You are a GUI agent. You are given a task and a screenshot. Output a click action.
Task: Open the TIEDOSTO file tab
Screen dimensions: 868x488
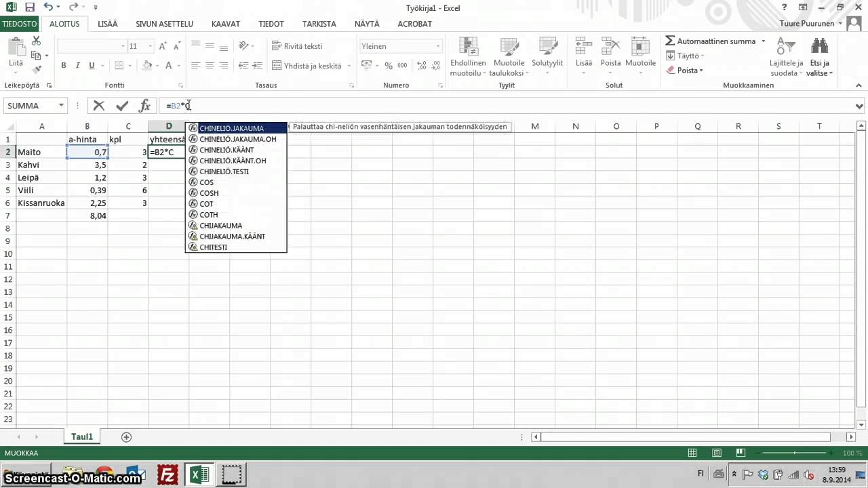coord(19,24)
